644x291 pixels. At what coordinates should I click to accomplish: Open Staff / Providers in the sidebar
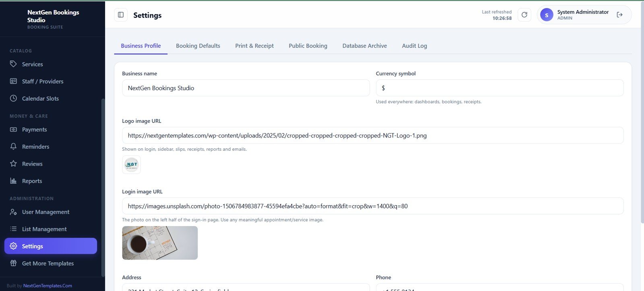tap(51, 81)
